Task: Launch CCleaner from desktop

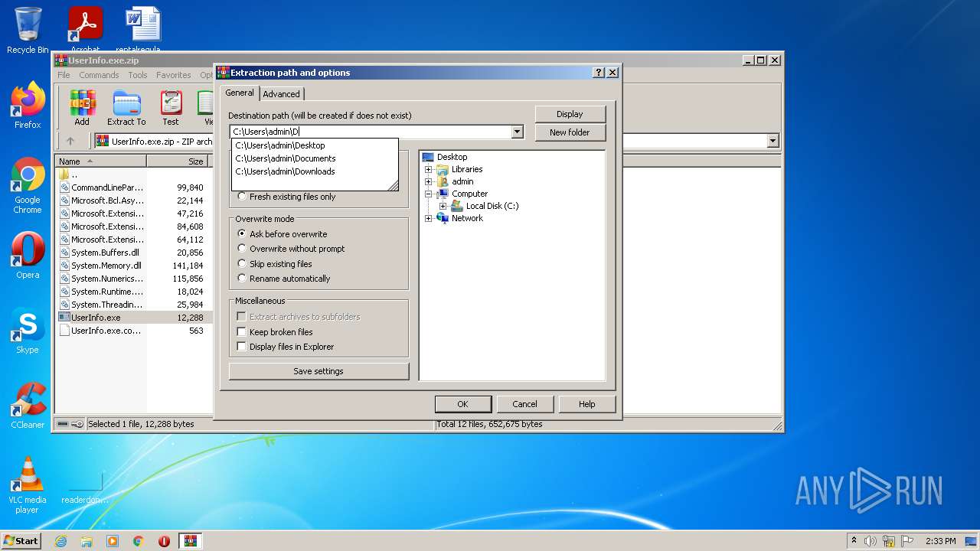Action: click(28, 406)
